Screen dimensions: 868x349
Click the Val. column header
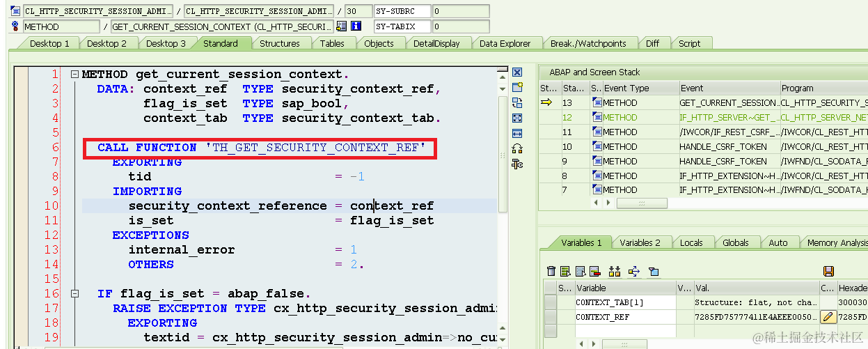755,287
